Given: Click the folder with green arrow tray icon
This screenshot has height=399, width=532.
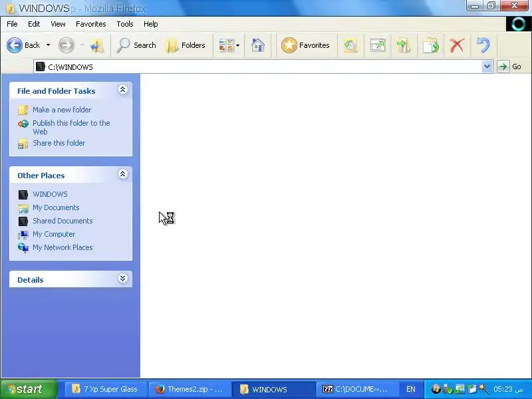Looking at the screenshot, I should pyautogui.click(x=472, y=389).
